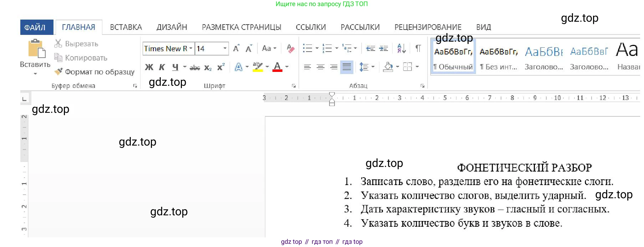Screen dimensions: 644x247
Task: Click heading ФОНЕТИЧЕСКИЙ РАЗБОР in document
Action: tap(525, 168)
